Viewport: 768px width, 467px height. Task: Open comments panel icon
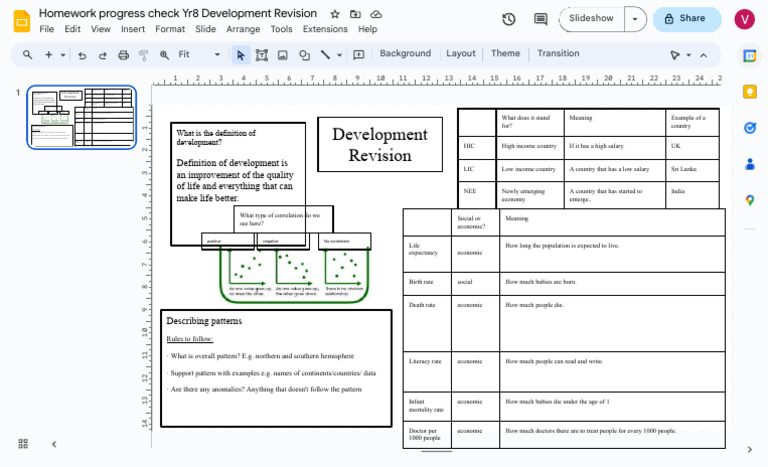(541, 19)
